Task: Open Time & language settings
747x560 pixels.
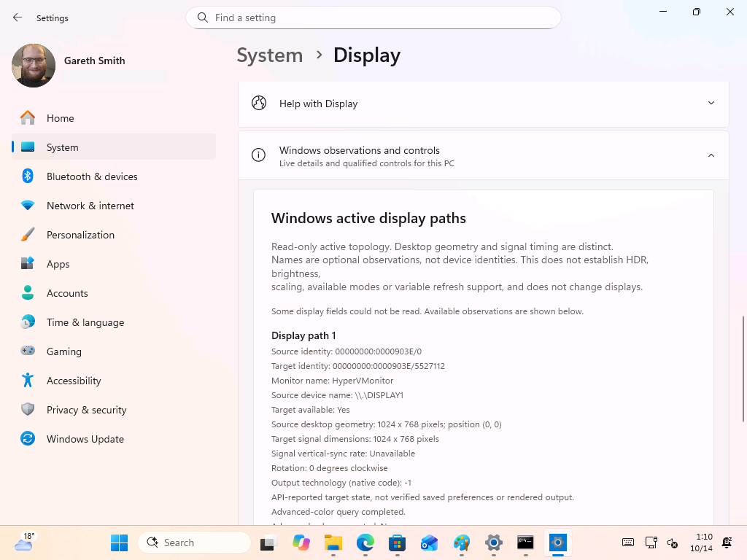Action: (x=113, y=322)
